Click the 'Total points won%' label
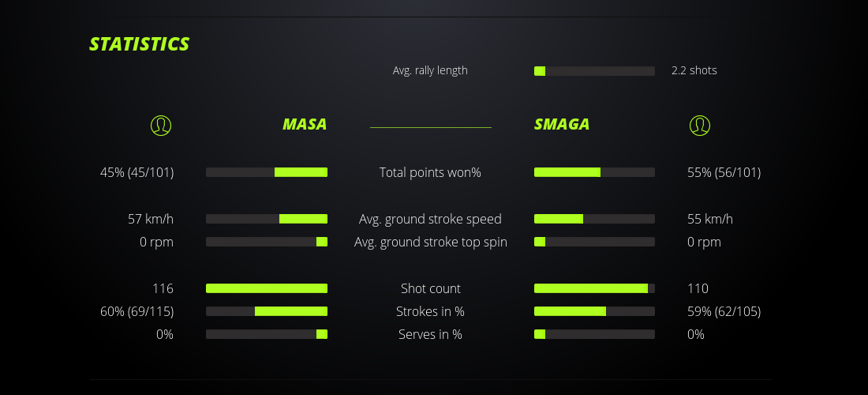868x395 pixels. 430,172
